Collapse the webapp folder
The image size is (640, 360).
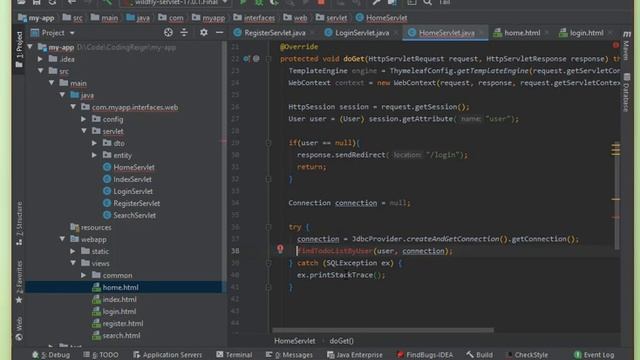pyautogui.click(x=62, y=239)
